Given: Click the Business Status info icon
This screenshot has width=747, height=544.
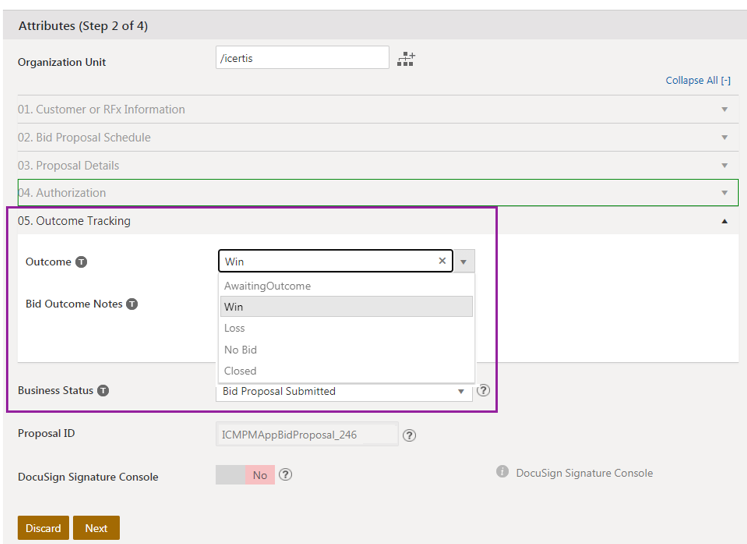Looking at the screenshot, I should pos(103,391).
